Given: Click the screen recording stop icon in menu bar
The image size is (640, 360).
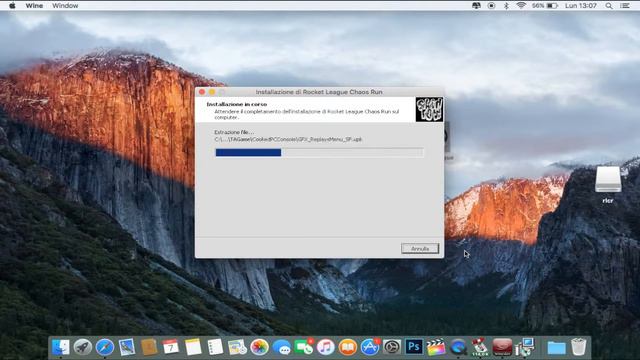Looking at the screenshot, I should [x=491, y=6].
